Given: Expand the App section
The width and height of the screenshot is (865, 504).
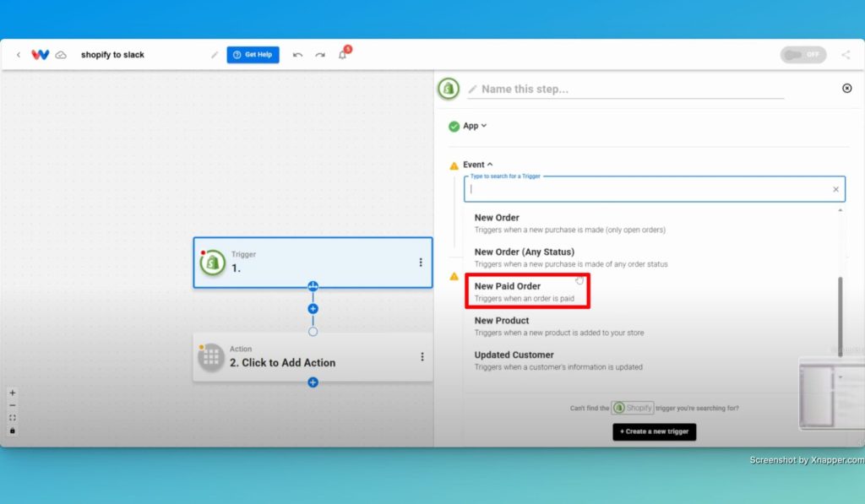Looking at the screenshot, I should [475, 126].
